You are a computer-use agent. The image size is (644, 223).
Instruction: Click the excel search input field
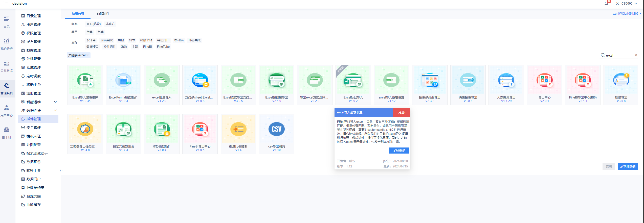coord(619,55)
